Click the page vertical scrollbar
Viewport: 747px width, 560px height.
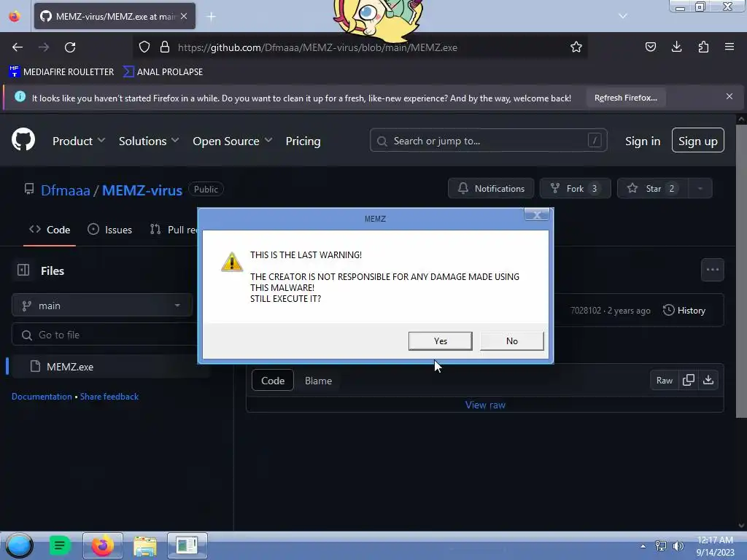(741, 271)
